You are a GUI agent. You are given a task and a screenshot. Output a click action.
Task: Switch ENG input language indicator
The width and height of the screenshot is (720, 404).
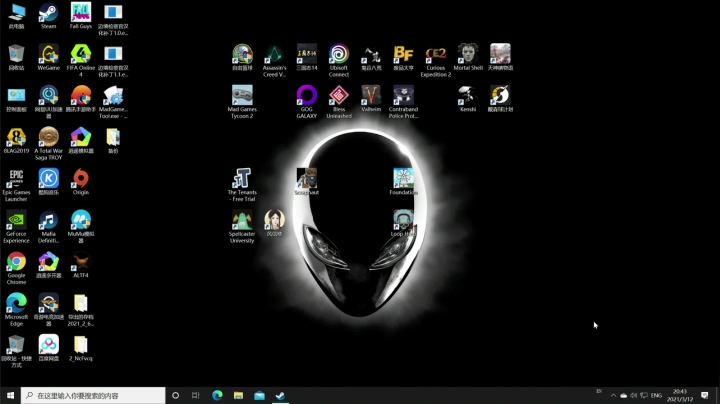click(x=657, y=395)
